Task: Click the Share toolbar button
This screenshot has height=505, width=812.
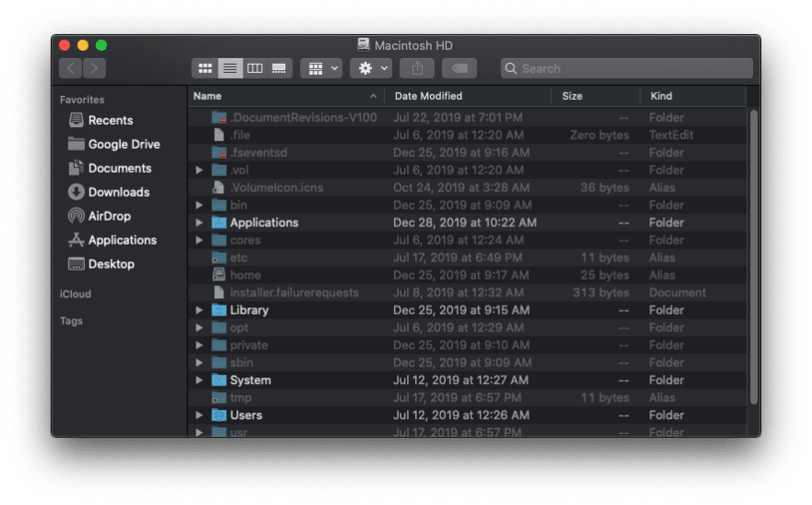Action: pyautogui.click(x=417, y=68)
